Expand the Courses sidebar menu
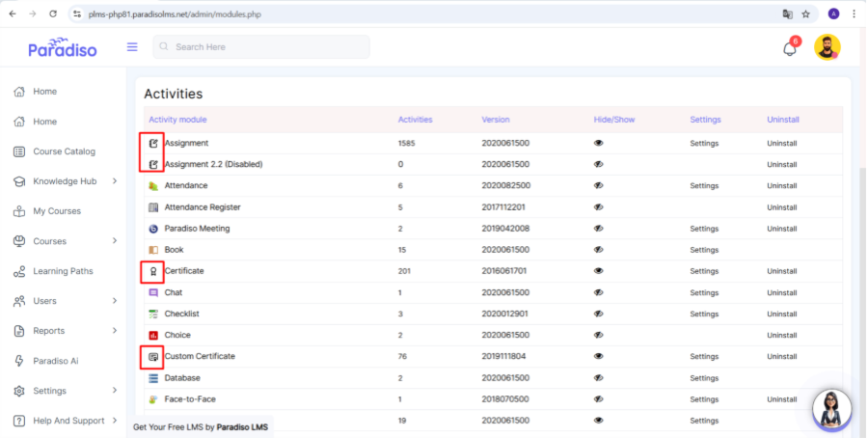Image resolution: width=868 pixels, height=438 pixels. coord(115,241)
